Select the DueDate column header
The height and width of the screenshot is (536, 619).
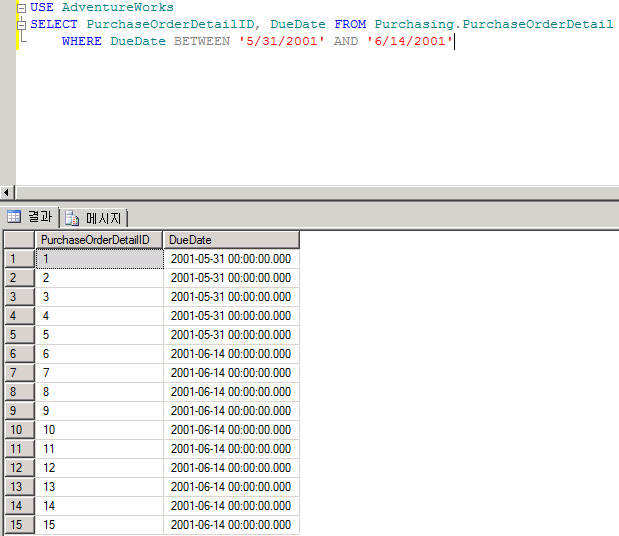pyautogui.click(x=231, y=240)
